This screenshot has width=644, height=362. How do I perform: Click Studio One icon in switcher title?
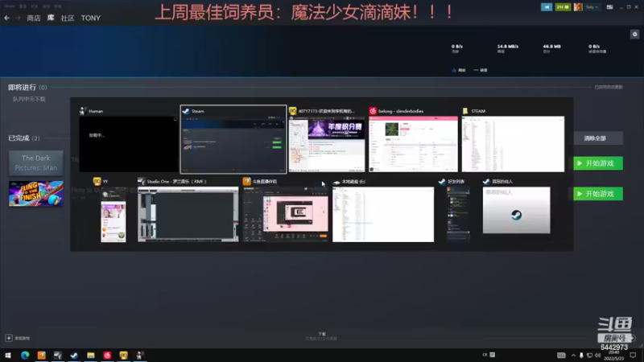(x=142, y=181)
